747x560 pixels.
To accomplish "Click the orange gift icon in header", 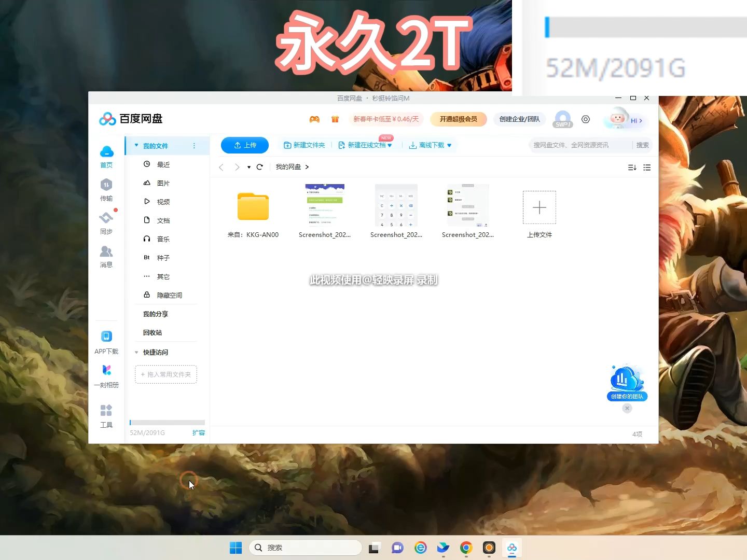I will pos(335,119).
